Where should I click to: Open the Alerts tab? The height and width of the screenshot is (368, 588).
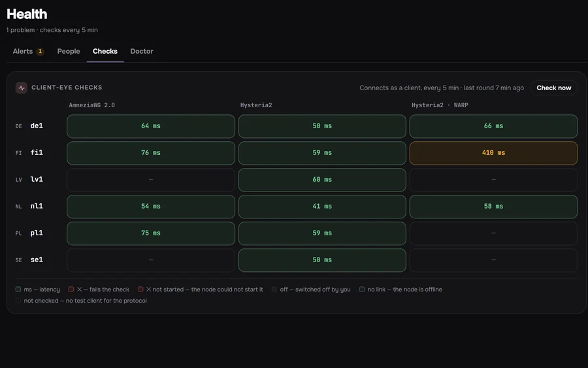tap(28, 52)
